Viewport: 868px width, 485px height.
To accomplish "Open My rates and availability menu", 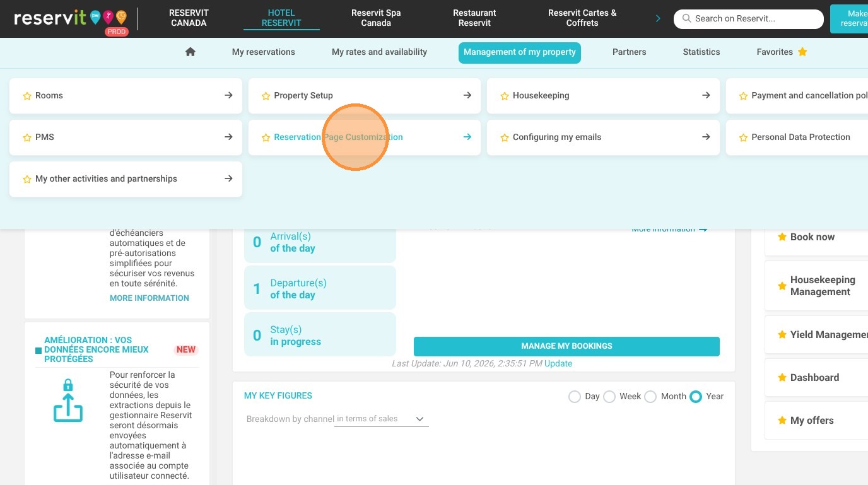I will [x=380, y=52].
